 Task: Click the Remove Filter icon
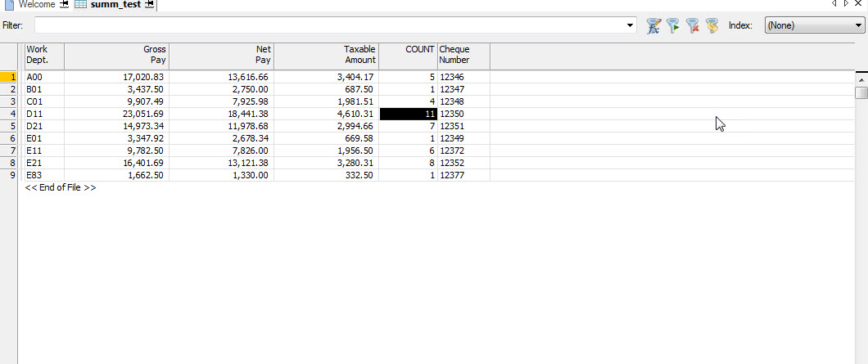coord(693,26)
